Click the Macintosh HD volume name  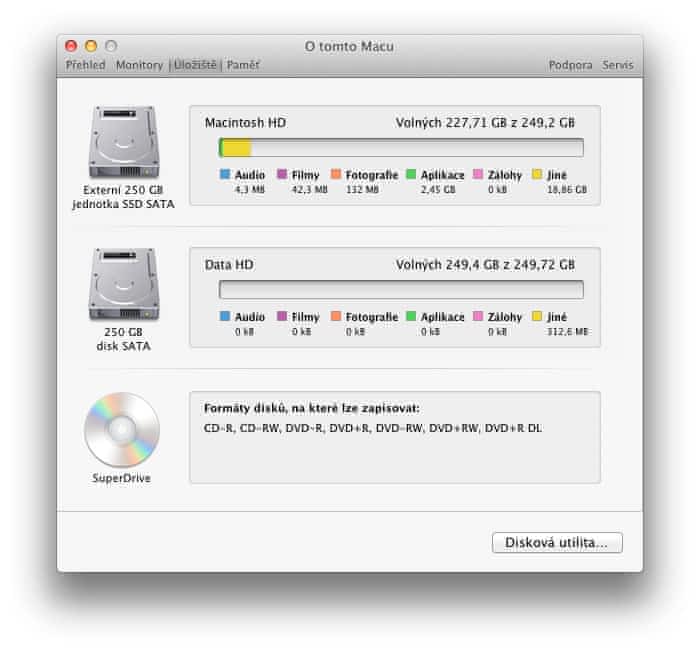click(245, 123)
